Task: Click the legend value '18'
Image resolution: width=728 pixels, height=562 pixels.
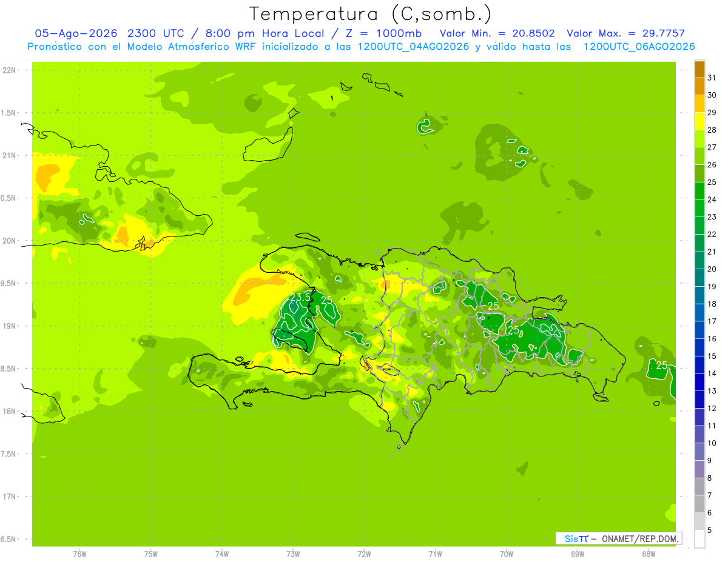Action: [x=712, y=304]
